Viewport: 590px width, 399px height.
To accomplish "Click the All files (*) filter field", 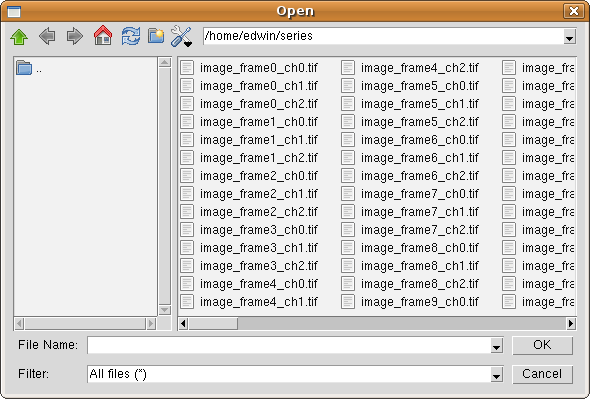I will (x=289, y=374).
